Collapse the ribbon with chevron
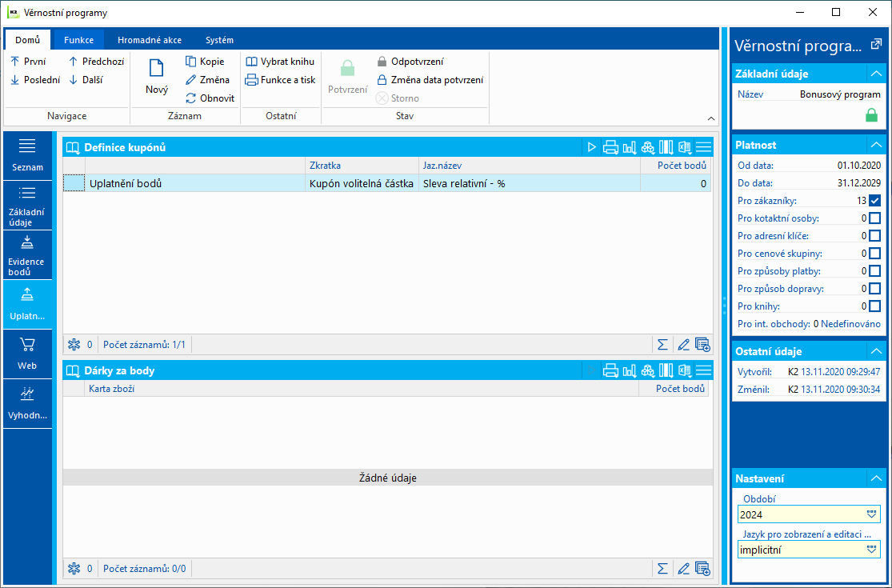The width and height of the screenshot is (892, 588). 711,118
